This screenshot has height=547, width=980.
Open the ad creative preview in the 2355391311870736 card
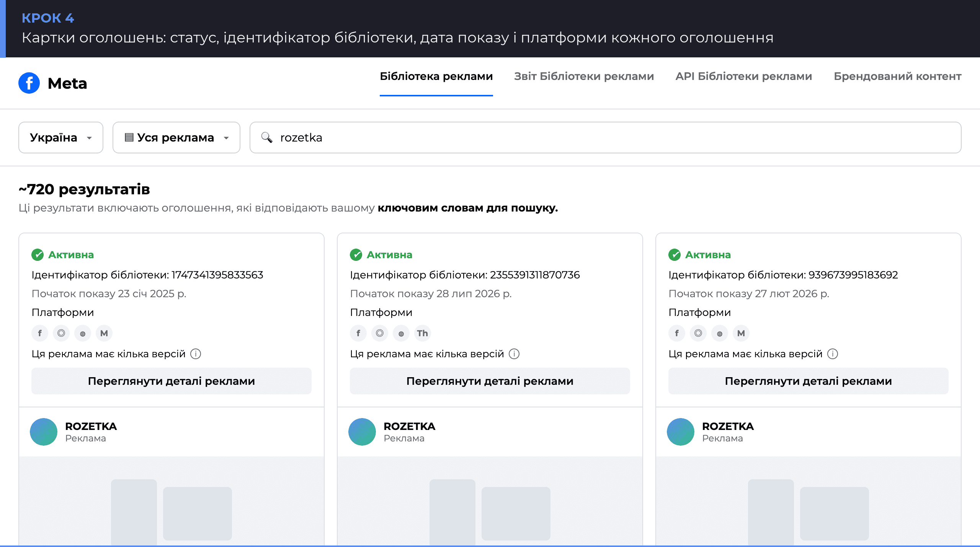pos(490,501)
